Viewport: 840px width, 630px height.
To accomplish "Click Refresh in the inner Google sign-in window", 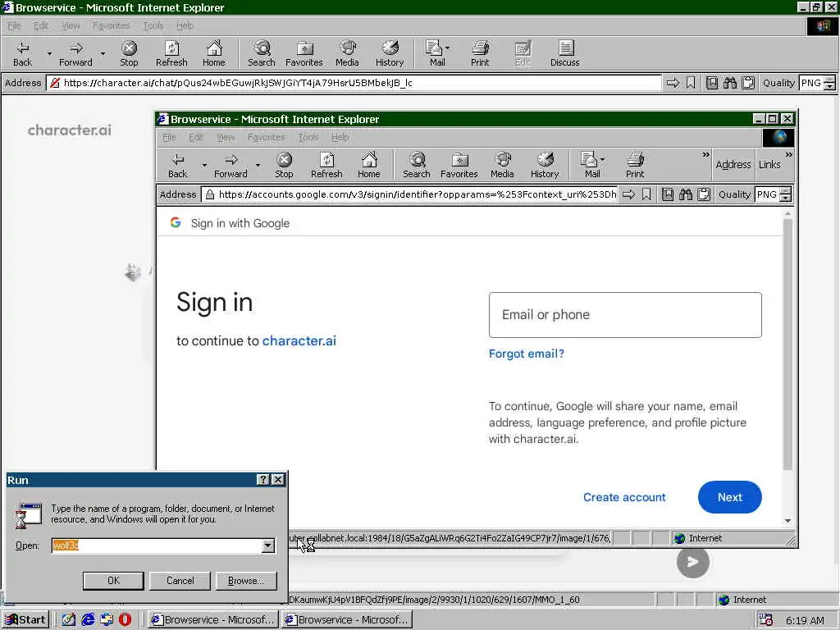I will (326, 165).
